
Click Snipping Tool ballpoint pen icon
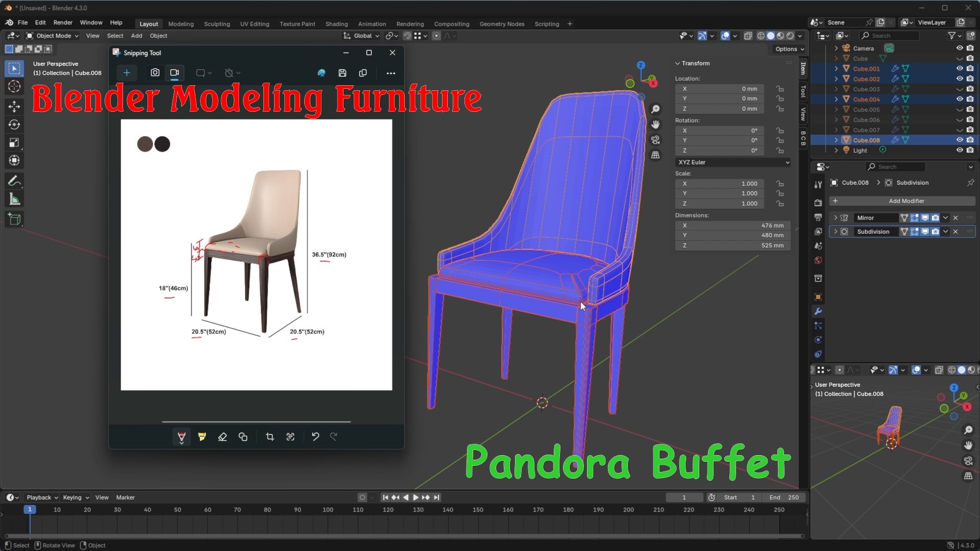coord(181,437)
